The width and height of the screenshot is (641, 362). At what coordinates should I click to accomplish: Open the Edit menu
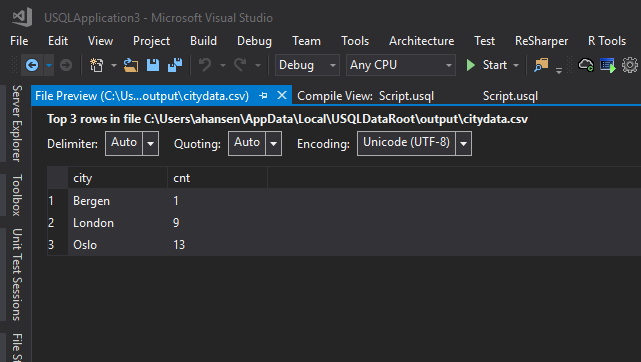[x=58, y=41]
